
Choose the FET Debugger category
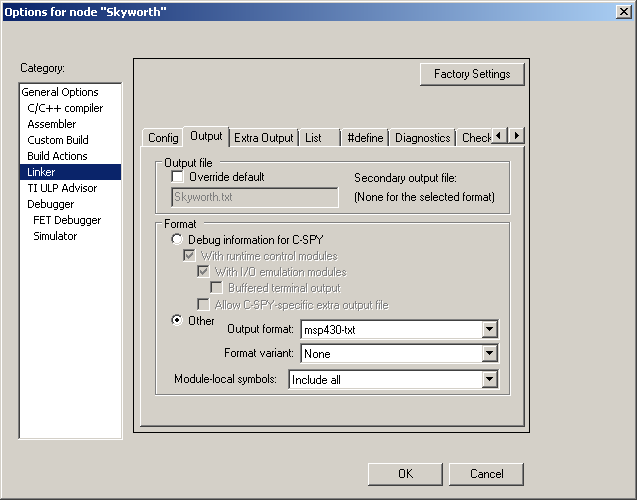67,220
